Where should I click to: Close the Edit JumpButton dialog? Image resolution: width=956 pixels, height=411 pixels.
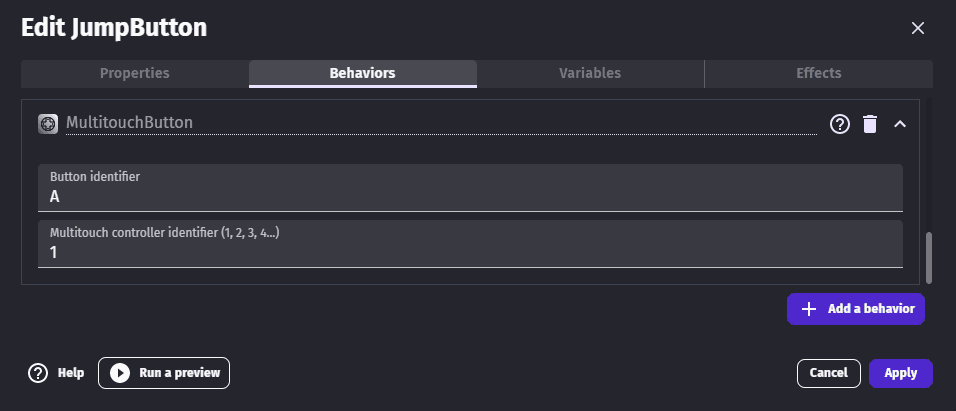(918, 28)
